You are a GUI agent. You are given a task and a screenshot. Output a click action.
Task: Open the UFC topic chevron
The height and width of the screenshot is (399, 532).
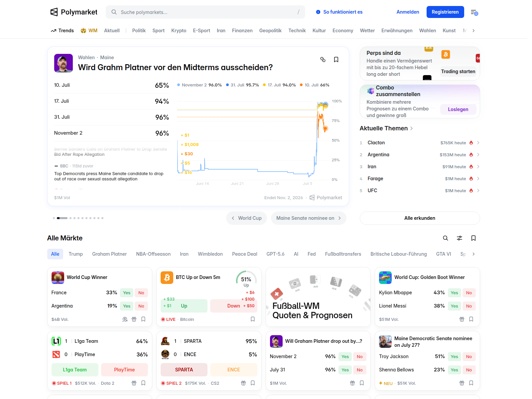[x=478, y=191]
